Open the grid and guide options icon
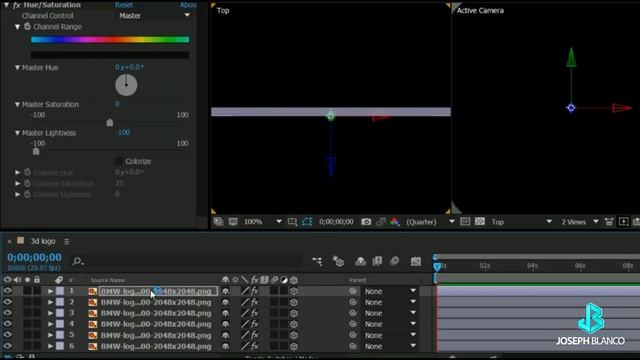The height and width of the screenshot is (360, 640). (x=292, y=222)
